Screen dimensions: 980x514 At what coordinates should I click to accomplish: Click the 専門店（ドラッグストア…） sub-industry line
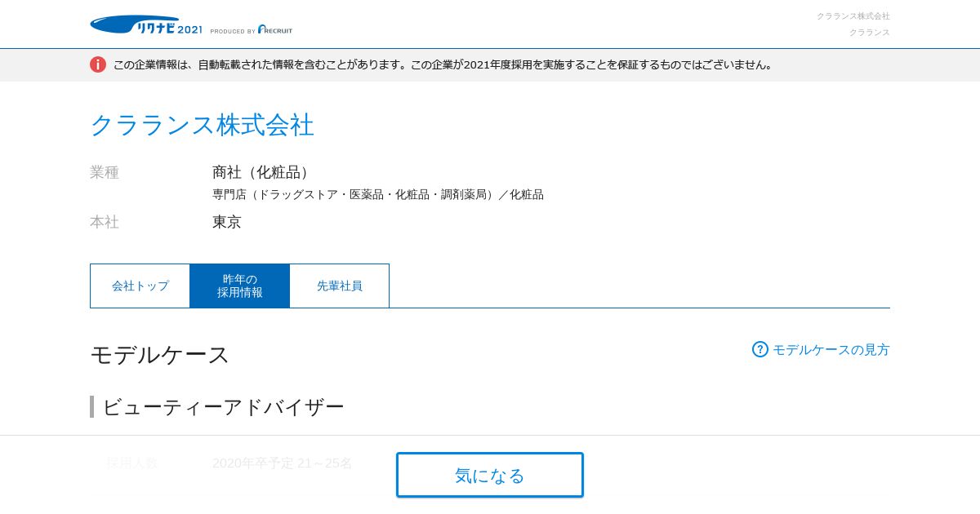[x=378, y=194]
